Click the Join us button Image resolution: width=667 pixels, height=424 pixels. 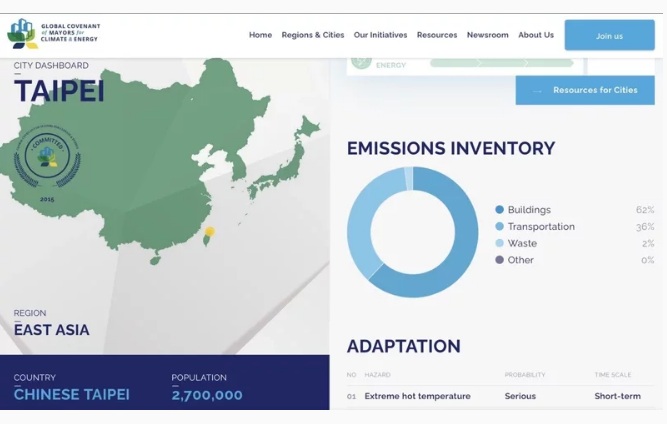(610, 35)
